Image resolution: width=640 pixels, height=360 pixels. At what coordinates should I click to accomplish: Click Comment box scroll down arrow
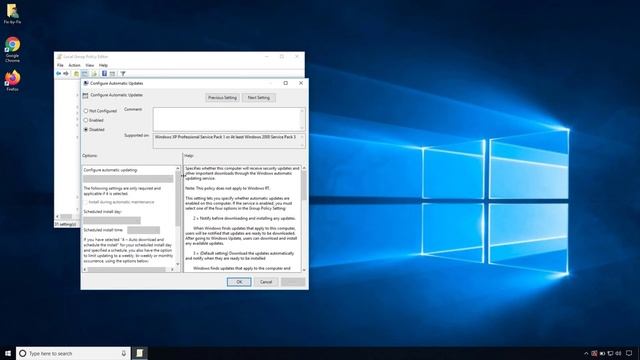coord(302,128)
